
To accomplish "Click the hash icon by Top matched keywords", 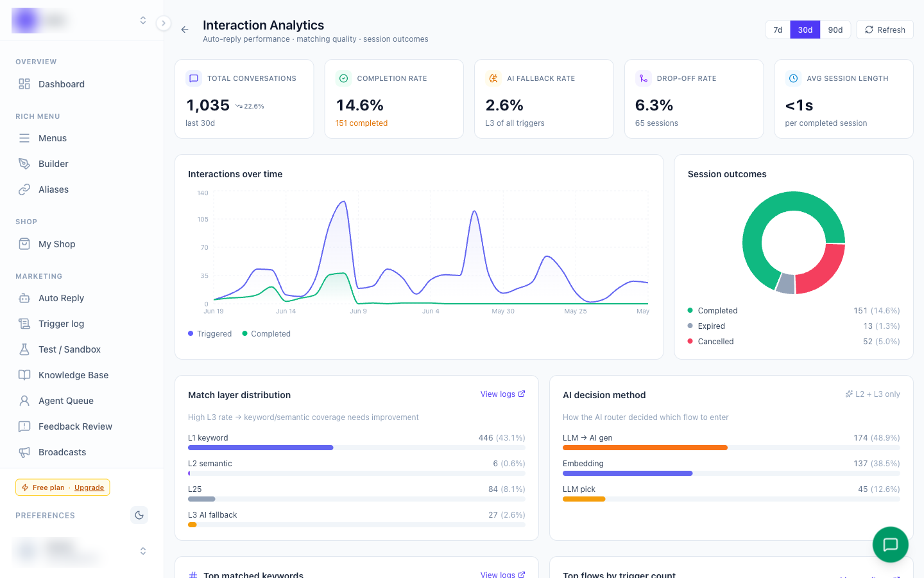I will (193, 575).
